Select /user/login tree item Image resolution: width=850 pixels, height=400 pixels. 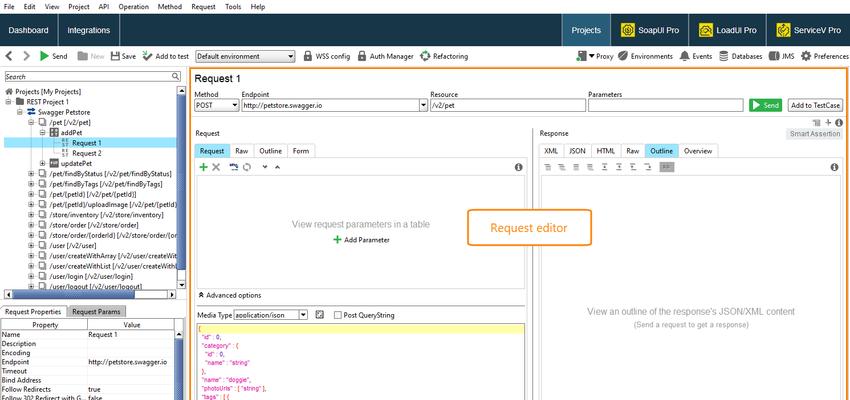point(91,276)
